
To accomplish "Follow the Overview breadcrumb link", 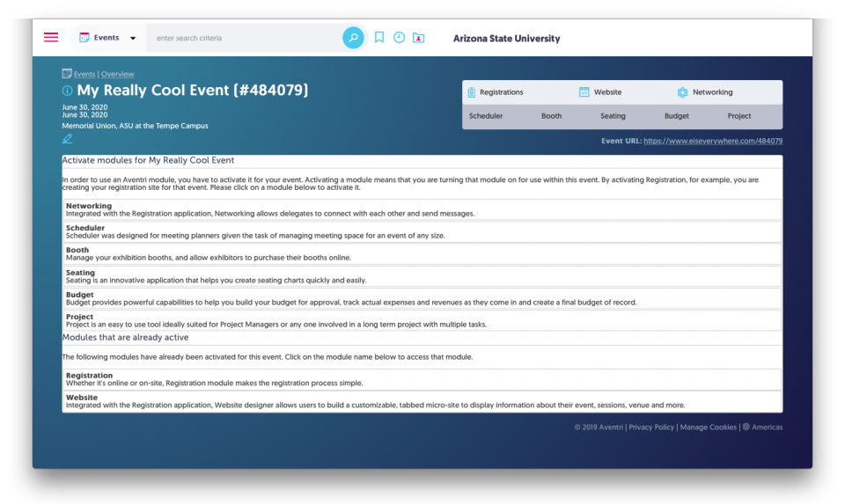I will pos(117,74).
